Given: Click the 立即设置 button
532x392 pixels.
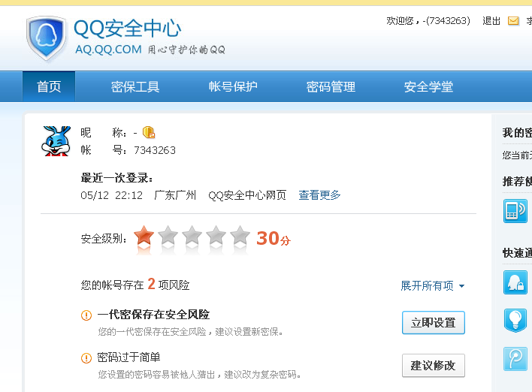Looking at the screenshot, I should click(434, 322).
